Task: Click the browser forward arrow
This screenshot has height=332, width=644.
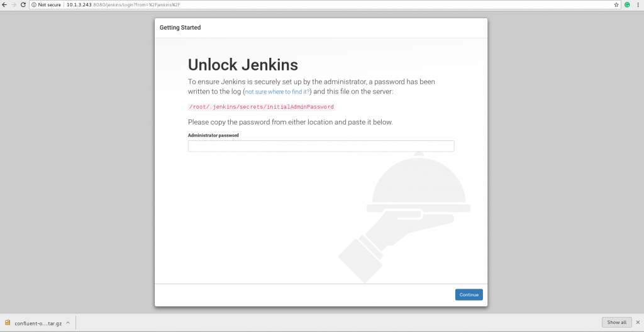Action: click(14, 5)
